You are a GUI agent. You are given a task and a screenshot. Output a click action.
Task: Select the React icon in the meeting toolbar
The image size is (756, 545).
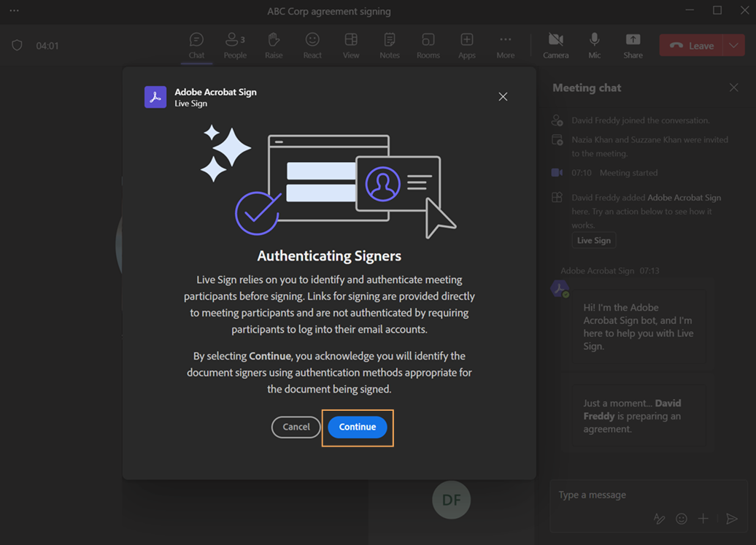[x=312, y=45]
